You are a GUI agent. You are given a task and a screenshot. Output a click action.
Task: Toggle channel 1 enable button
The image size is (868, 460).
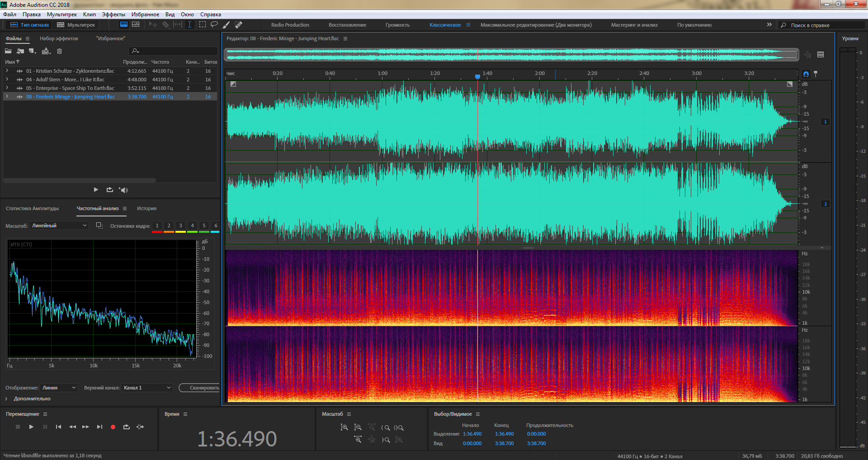point(826,122)
